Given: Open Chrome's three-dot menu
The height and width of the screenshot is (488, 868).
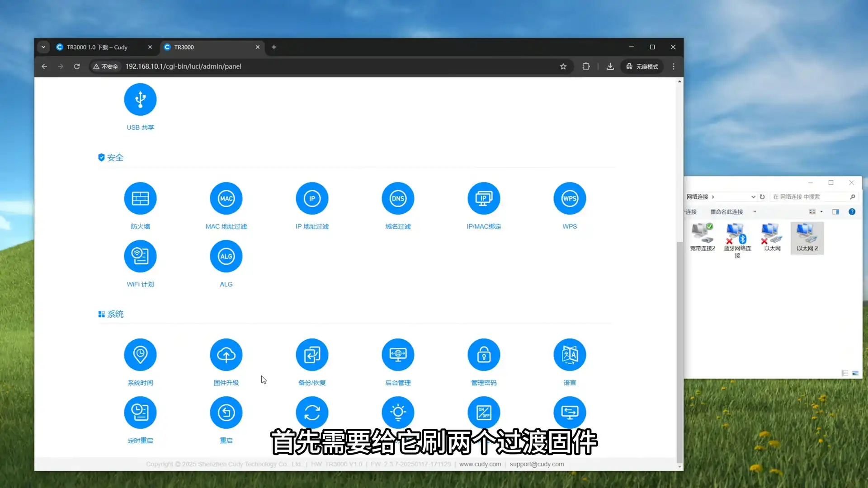Looking at the screenshot, I should click(674, 66).
